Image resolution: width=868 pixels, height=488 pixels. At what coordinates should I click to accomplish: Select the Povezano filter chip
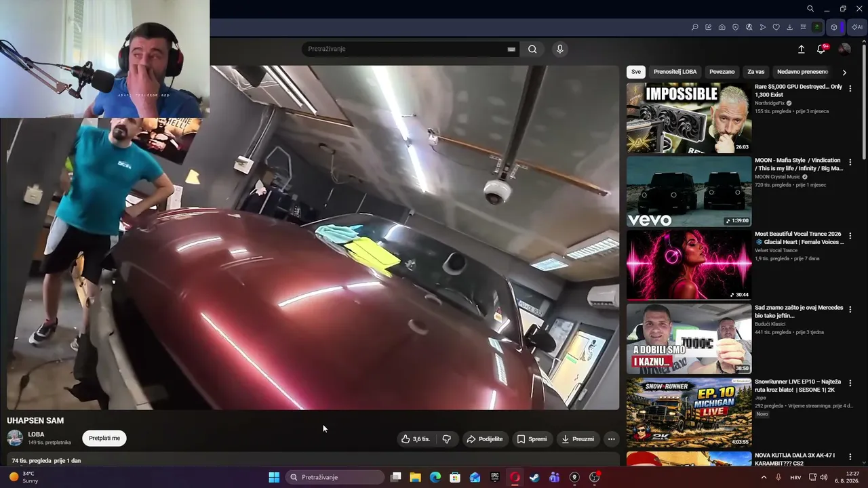[722, 72]
